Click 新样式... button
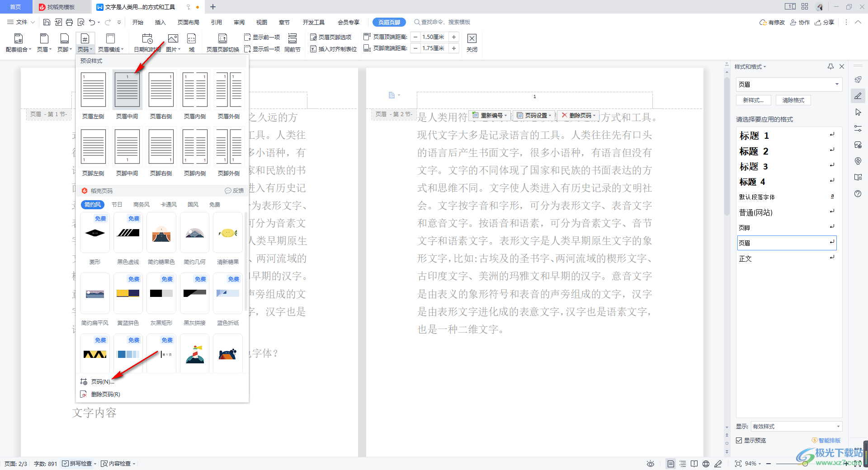Viewport: 868px width, 470px height. (753, 100)
